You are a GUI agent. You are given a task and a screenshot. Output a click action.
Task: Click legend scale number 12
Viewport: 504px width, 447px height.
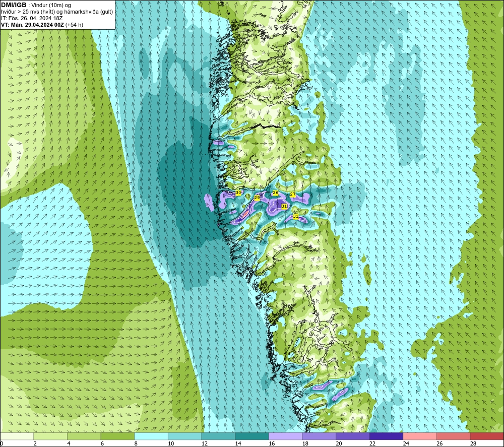[x=205, y=443]
